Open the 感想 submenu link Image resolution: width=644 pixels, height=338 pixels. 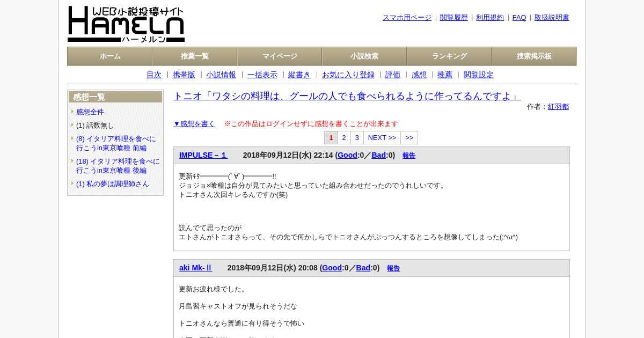419,75
